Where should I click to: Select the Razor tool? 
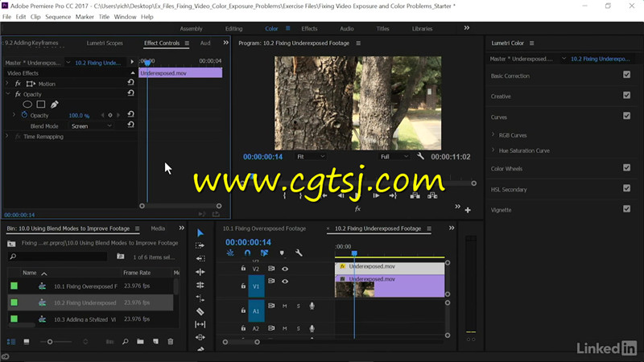[200, 311]
